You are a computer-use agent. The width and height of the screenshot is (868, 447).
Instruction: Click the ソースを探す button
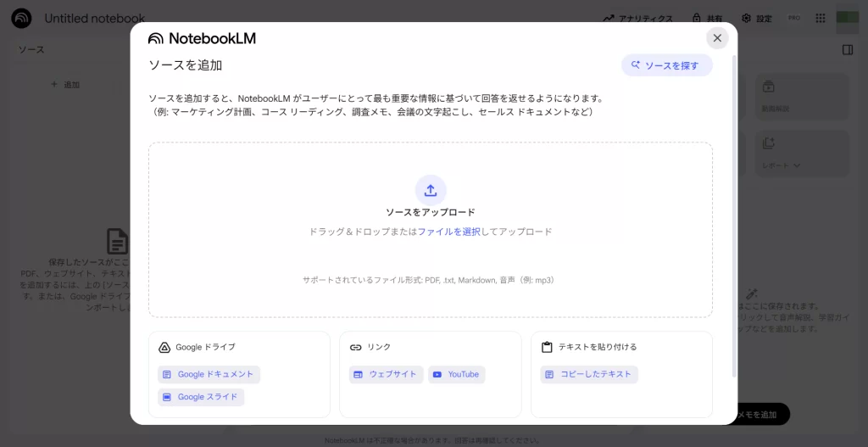coord(666,65)
